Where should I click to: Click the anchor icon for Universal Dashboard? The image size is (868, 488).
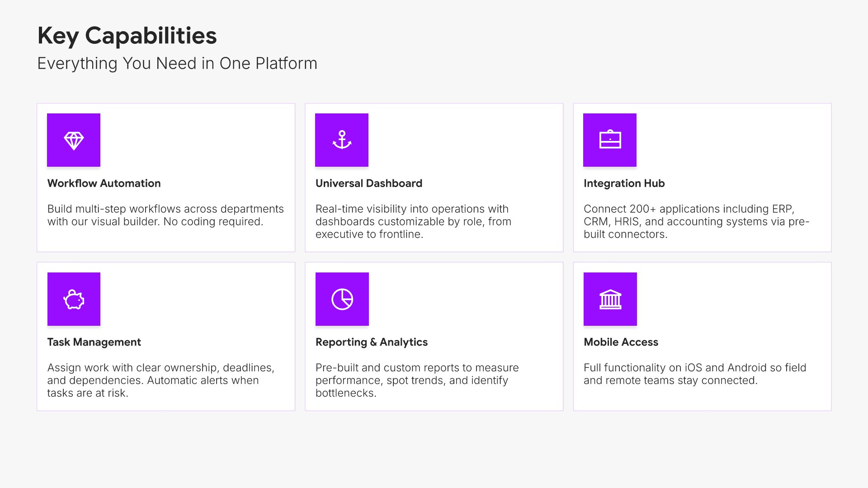(x=342, y=140)
